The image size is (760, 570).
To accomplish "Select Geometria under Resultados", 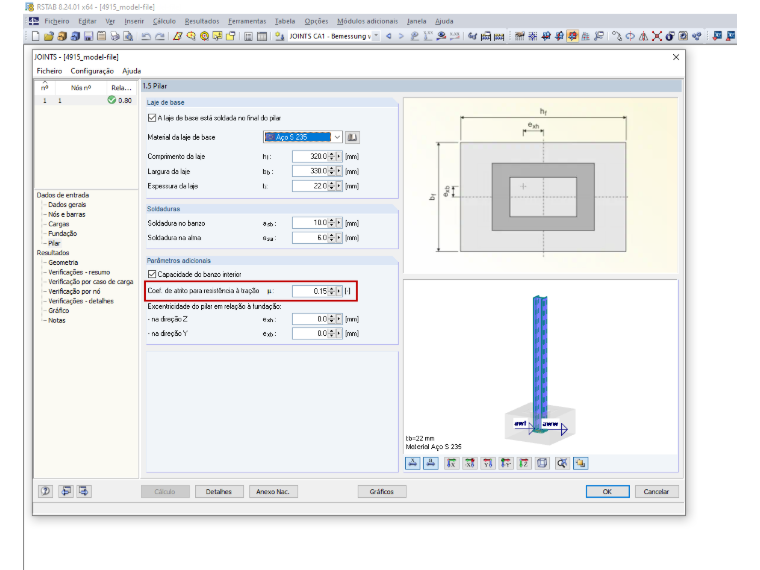I will tap(63, 262).
